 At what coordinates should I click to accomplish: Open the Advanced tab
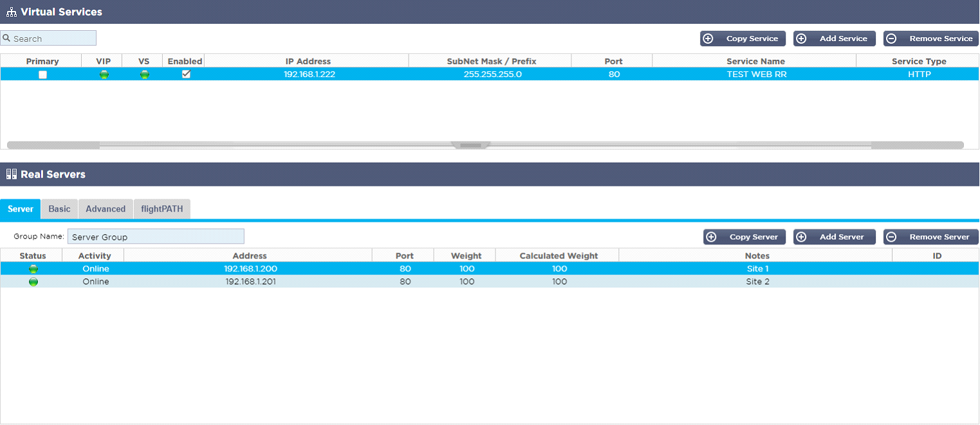pyautogui.click(x=105, y=208)
